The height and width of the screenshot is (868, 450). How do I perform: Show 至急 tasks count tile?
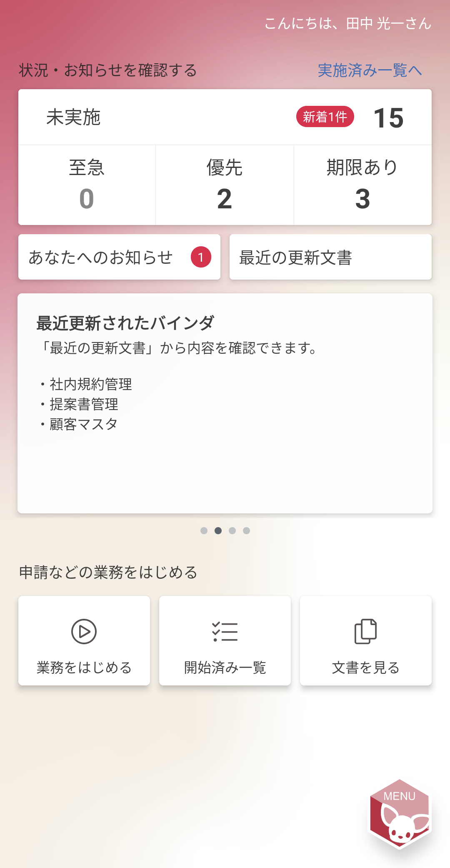87,185
